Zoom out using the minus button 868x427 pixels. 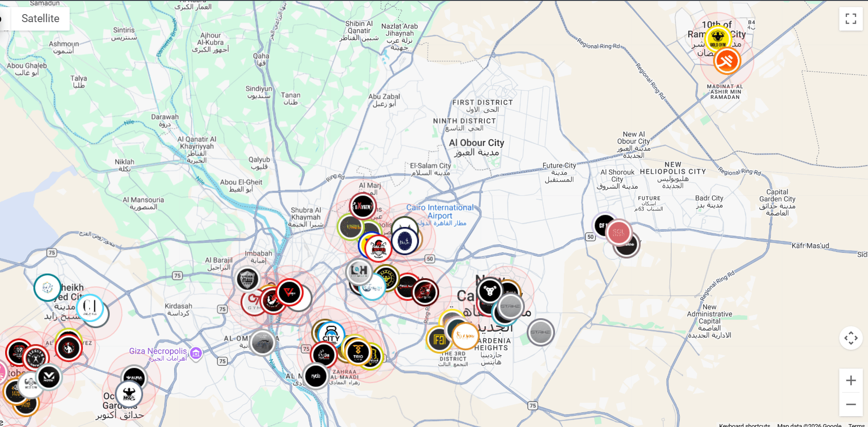click(851, 404)
